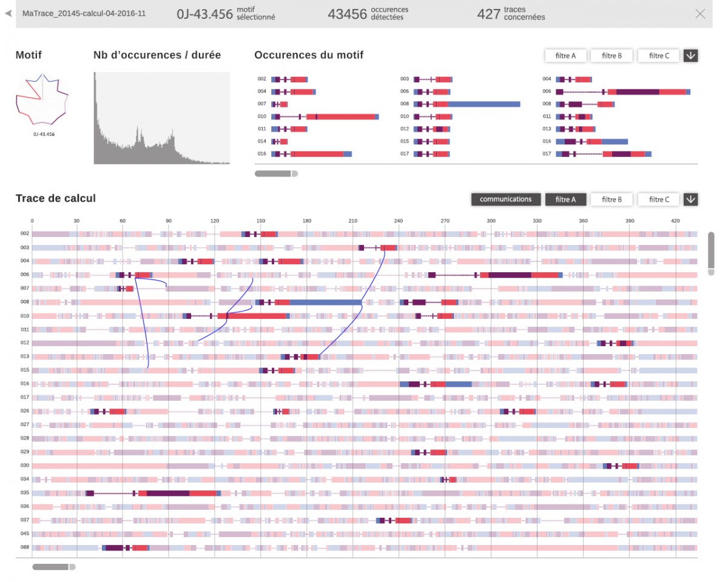Select trace row label 035
The width and height of the screenshot is (728, 582).
pyautogui.click(x=24, y=493)
